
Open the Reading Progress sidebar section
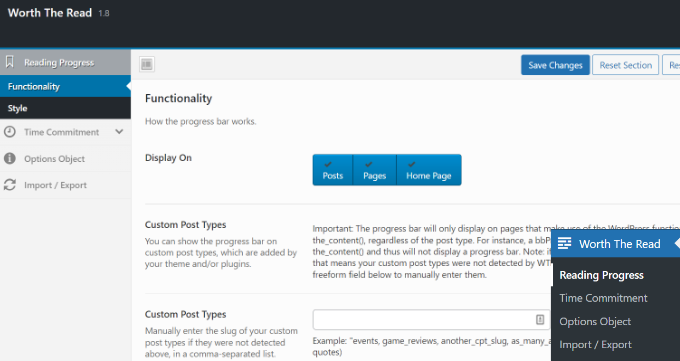(65, 62)
